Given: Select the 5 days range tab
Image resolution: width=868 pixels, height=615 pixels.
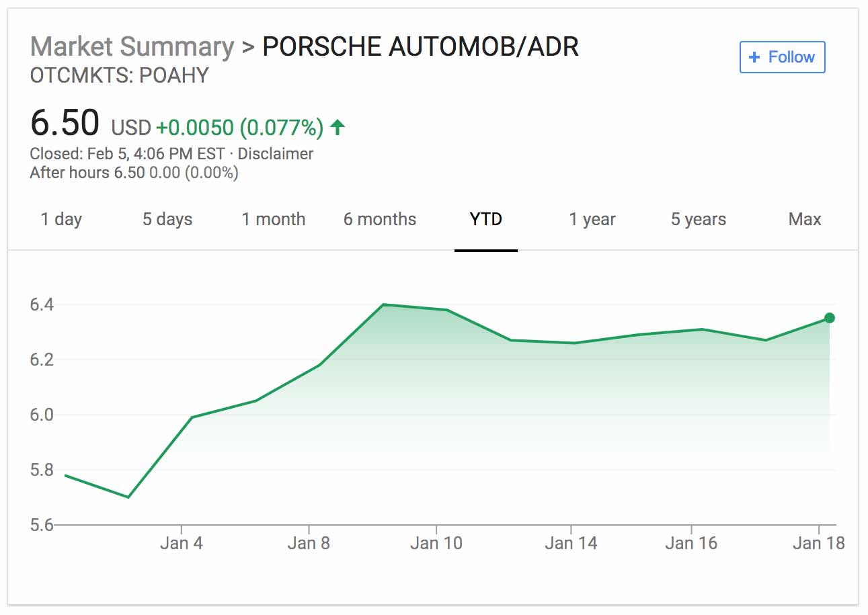Looking at the screenshot, I should pyautogui.click(x=167, y=220).
